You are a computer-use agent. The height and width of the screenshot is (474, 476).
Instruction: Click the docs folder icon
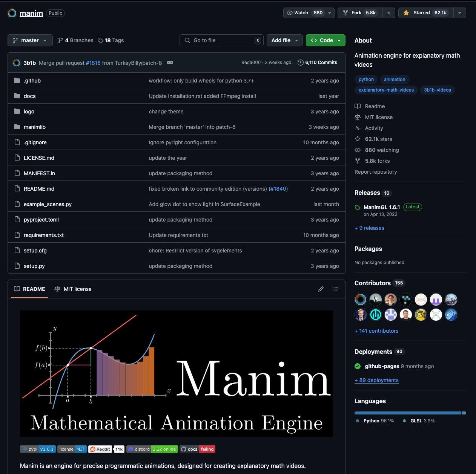click(17, 96)
